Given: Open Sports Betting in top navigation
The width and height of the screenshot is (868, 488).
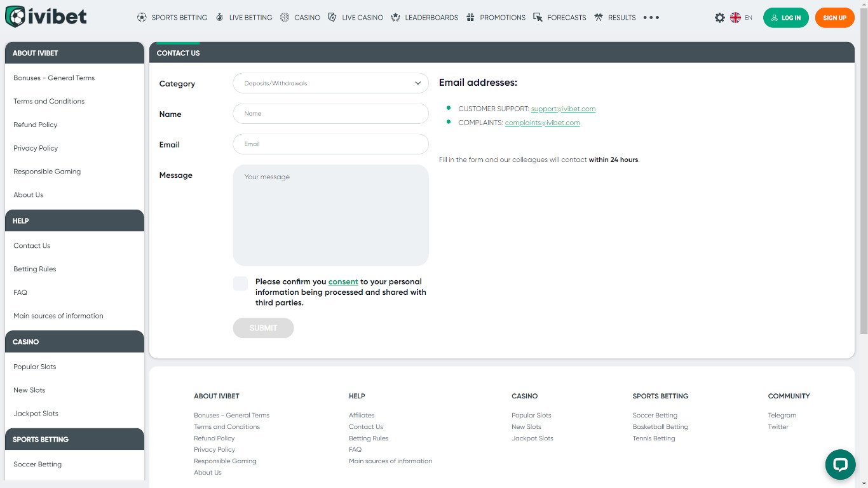Looking at the screenshot, I should [x=179, y=17].
